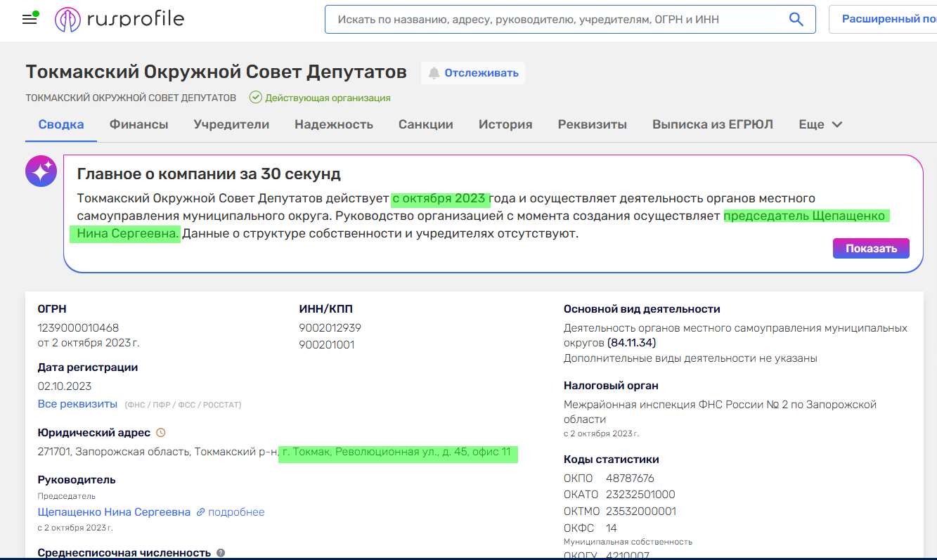
Task: Open the Выписка из ЕГРЮЛ tab
Action: click(712, 124)
